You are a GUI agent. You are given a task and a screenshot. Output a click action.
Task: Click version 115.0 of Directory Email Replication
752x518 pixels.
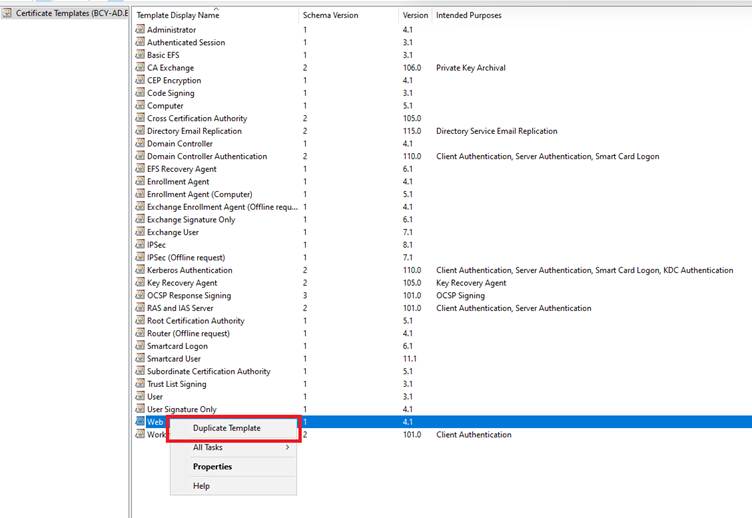(x=412, y=131)
